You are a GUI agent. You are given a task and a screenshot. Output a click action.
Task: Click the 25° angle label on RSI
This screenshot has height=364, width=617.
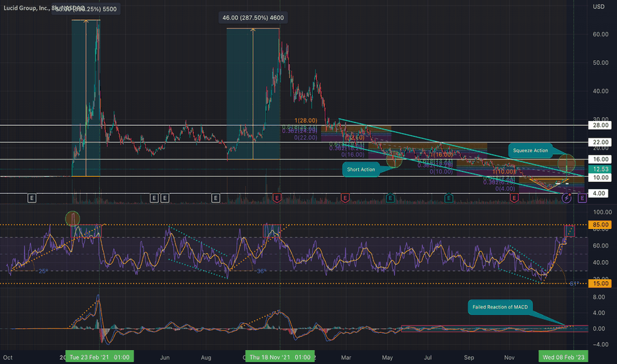click(x=43, y=271)
